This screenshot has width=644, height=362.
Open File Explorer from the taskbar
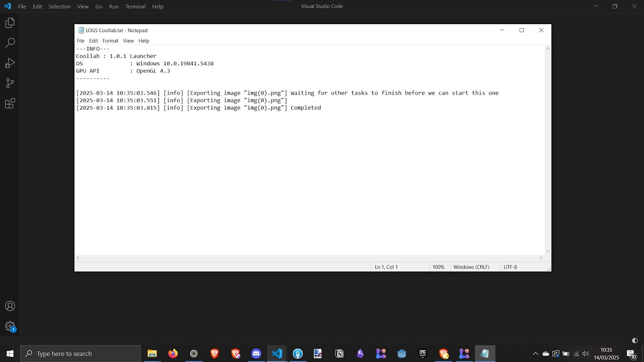(x=152, y=353)
